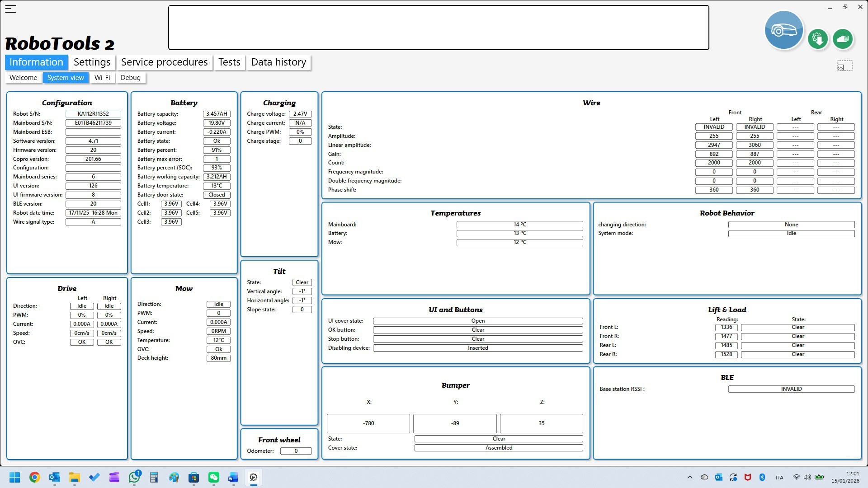Open the hamburger menu at top left
This screenshot has height=488, width=868.
coord(10,9)
